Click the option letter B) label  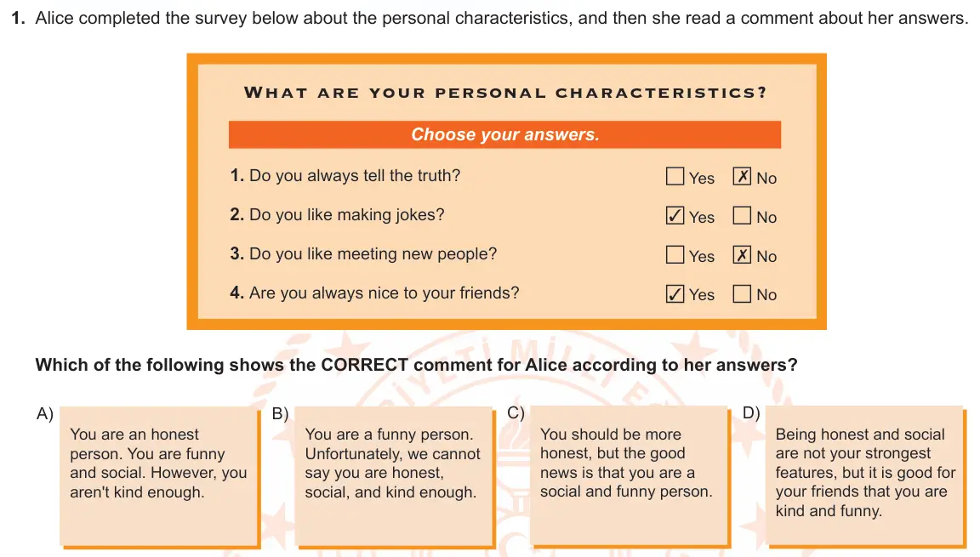coord(280,414)
